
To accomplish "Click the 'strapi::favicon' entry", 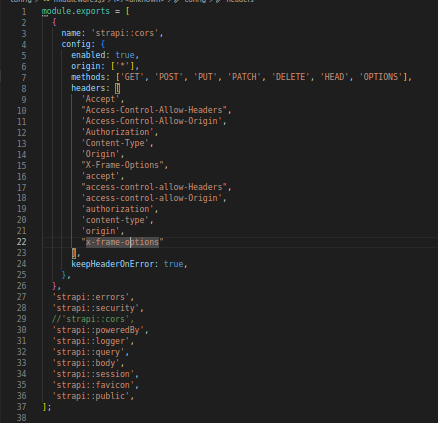I will click(93, 385).
